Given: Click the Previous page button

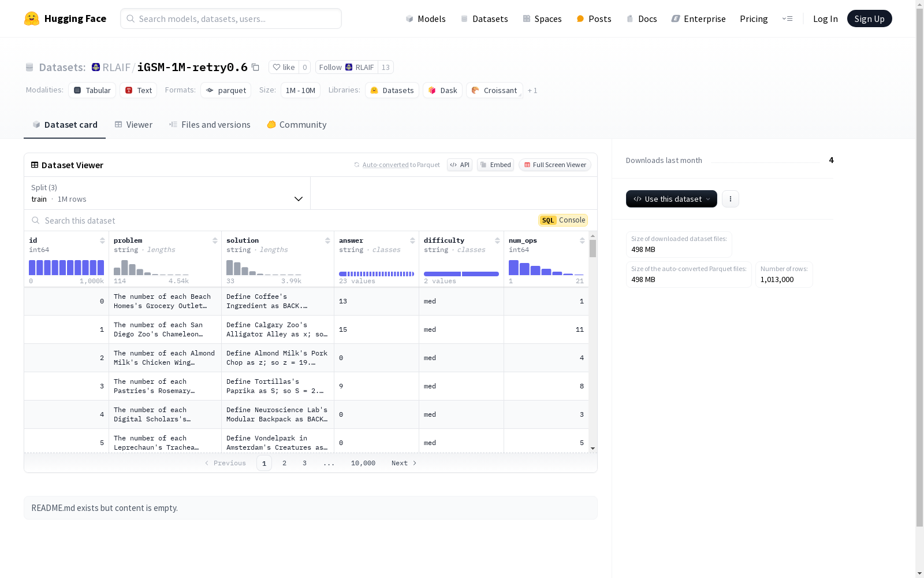Looking at the screenshot, I should pyautogui.click(x=225, y=463).
